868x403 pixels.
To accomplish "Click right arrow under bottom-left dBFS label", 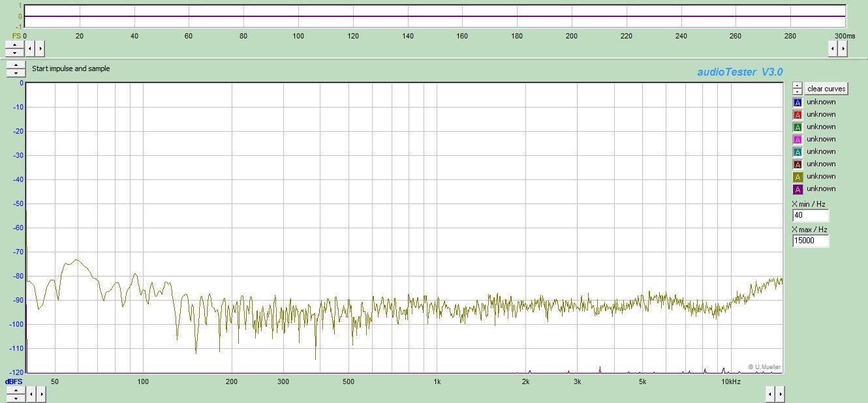I will tap(40, 393).
